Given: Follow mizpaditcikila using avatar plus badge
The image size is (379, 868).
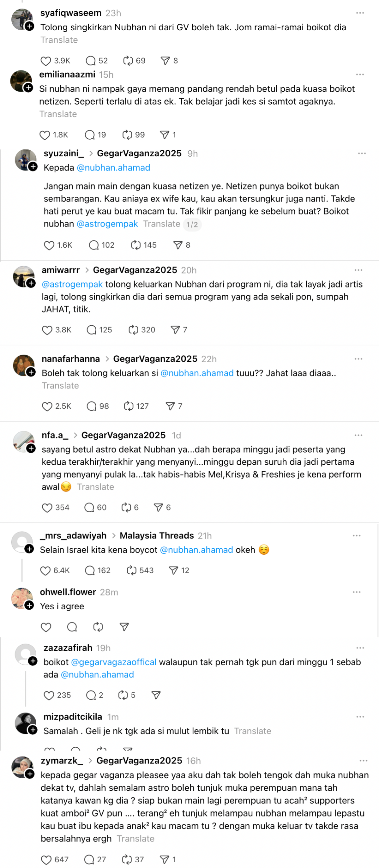Looking at the screenshot, I should 33,730.
